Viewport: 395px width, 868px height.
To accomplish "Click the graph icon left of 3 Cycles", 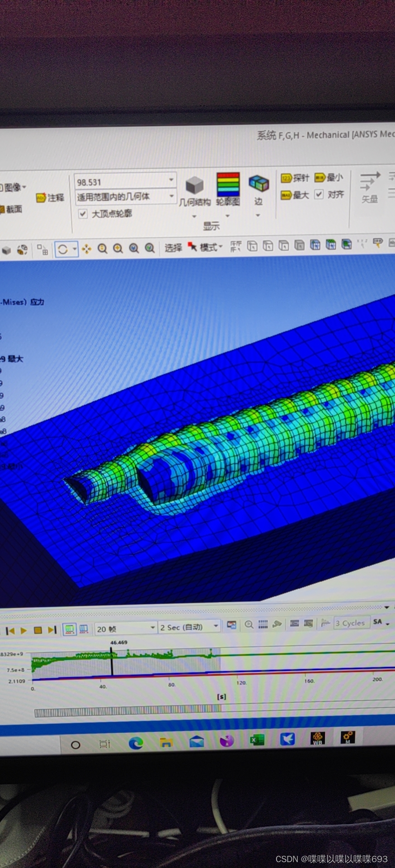I will click(325, 623).
